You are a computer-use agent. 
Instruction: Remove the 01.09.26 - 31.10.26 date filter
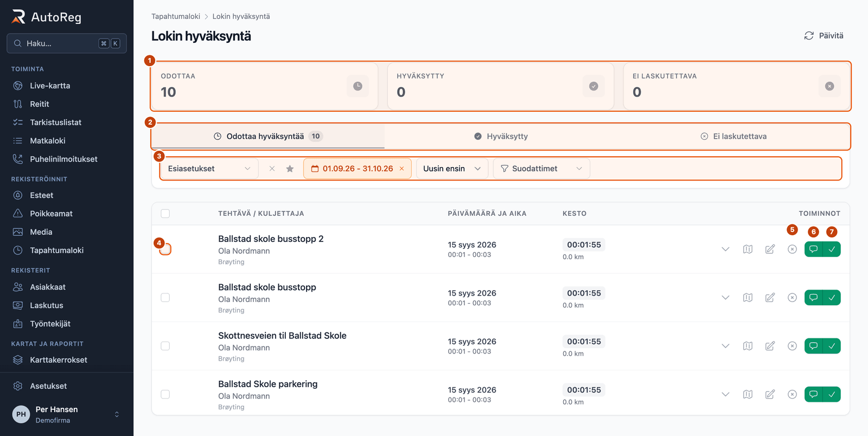pyautogui.click(x=402, y=169)
